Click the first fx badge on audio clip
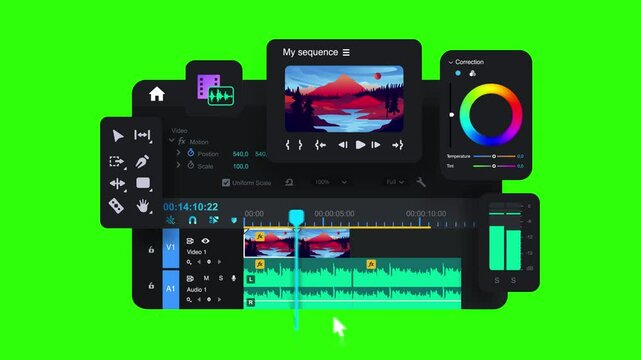Viewport: 641px width, 360px height. pos(260,264)
